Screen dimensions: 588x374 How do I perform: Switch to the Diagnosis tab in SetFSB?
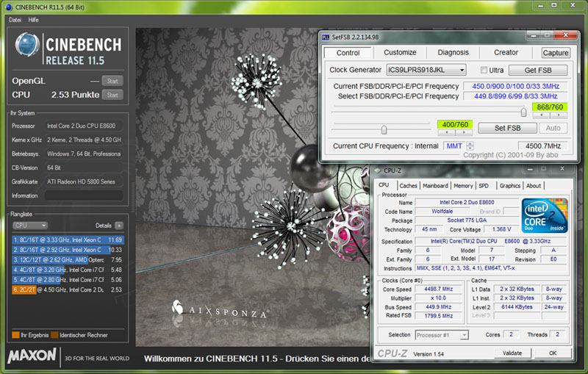point(453,52)
